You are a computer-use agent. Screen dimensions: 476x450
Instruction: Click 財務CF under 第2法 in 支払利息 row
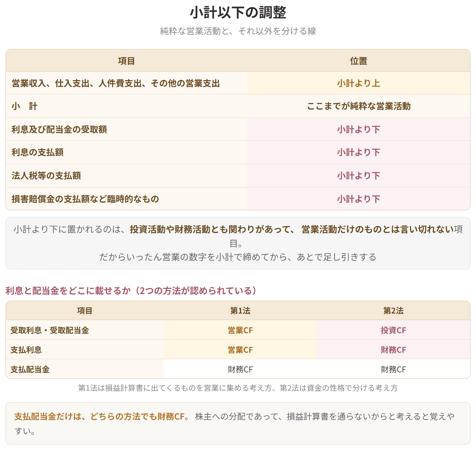click(x=393, y=350)
